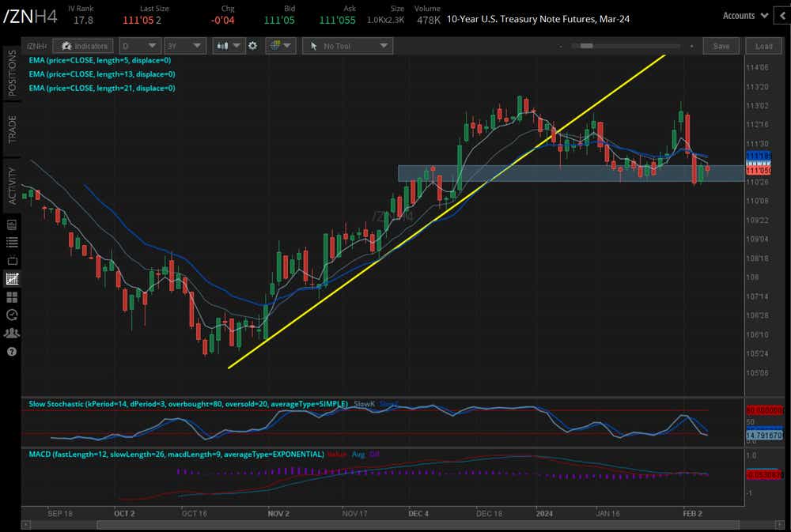Image resolution: width=791 pixels, height=532 pixels.
Task: Open the grid widgets icon in sidebar
Action: coord(11,296)
